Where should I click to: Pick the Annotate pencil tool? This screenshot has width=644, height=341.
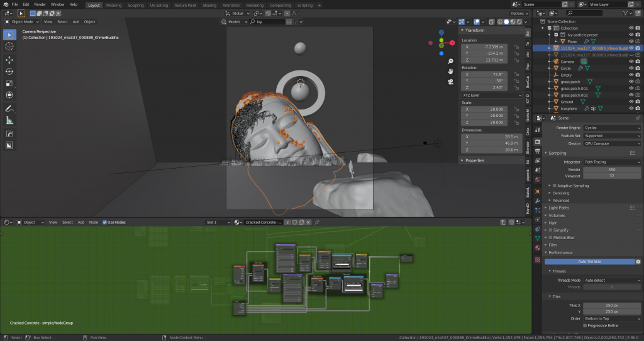point(9,108)
